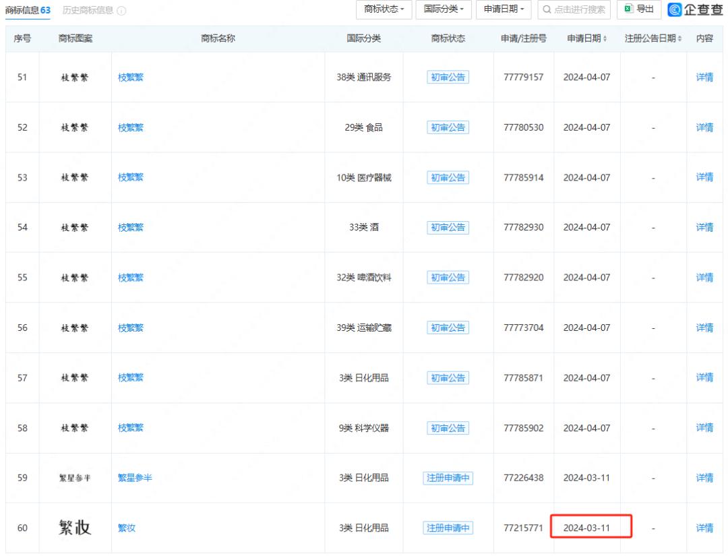Switch to the 历史商标信息 tab
Image resolution: width=728 pixels, height=560 pixels.
pyautogui.click(x=88, y=11)
